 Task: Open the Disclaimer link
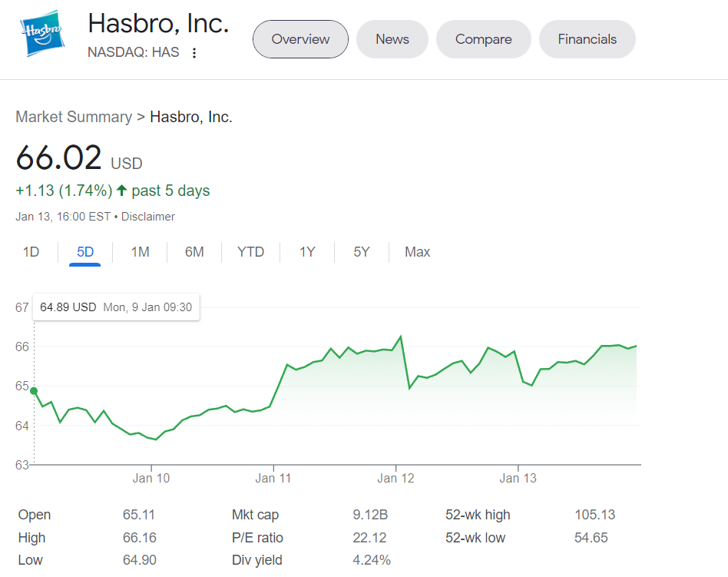148,217
